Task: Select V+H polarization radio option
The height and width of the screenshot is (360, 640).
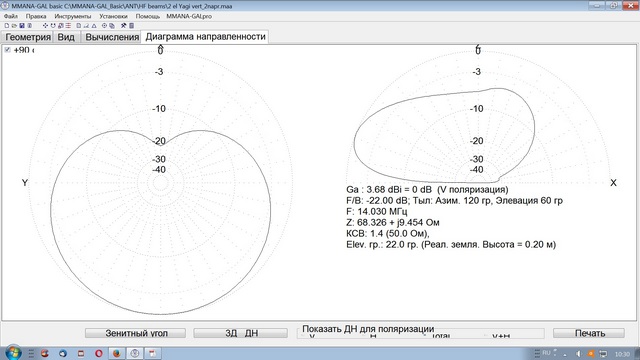Action: pos(501,336)
